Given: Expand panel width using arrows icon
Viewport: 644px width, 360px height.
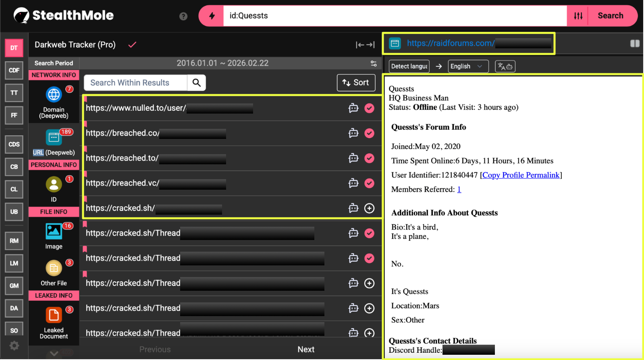Looking at the screenshot, I should click(x=365, y=45).
